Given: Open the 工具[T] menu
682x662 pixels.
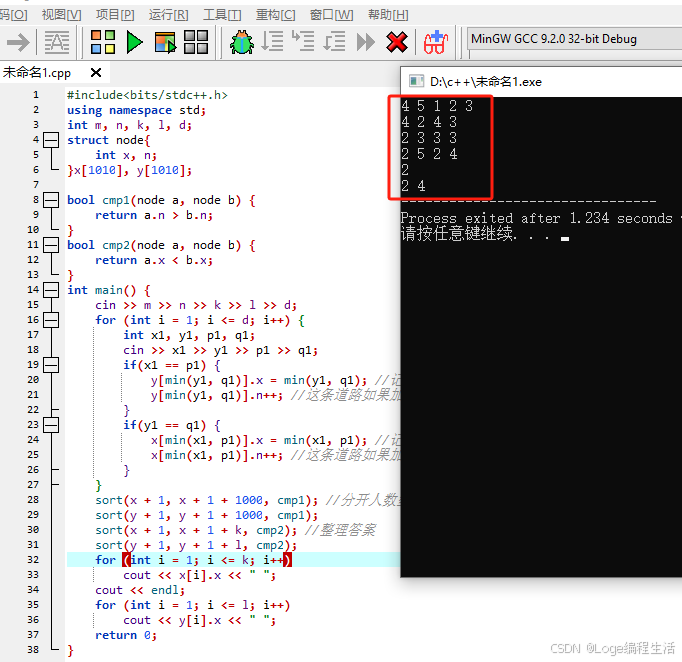Looking at the screenshot, I should [x=222, y=15].
